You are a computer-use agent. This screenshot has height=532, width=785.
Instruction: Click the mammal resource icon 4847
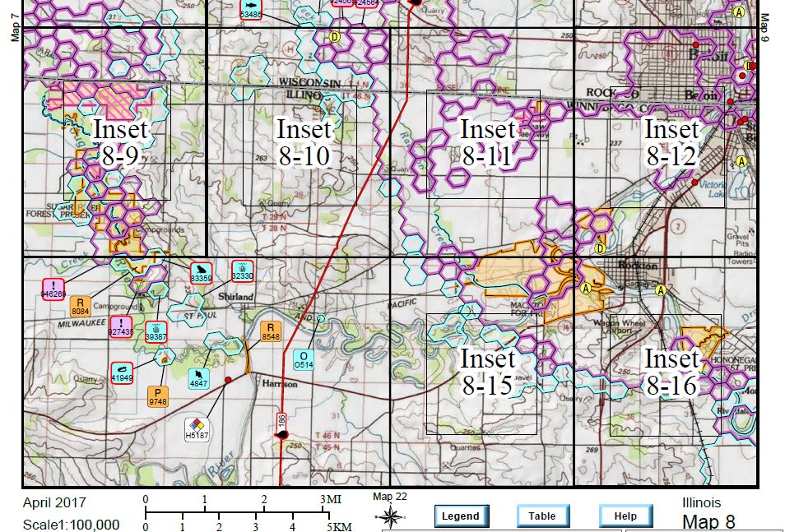[199, 378]
